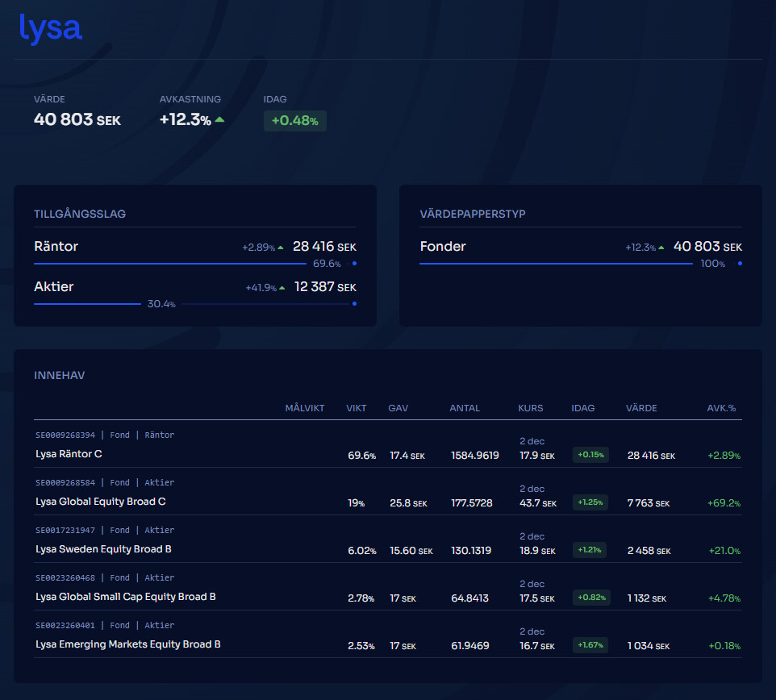Click the +1.25% badge for Global Equity Broad C
This screenshot has height=700, width=776.
[590, 502]
